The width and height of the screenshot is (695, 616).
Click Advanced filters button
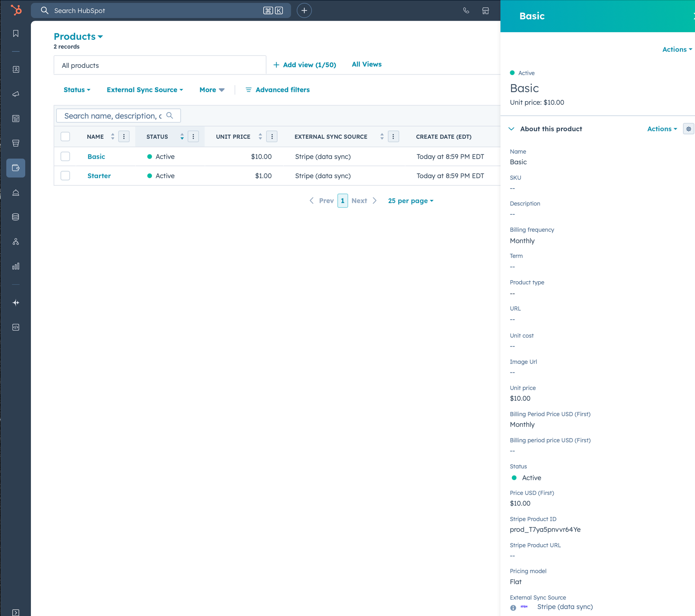[278, 90]
